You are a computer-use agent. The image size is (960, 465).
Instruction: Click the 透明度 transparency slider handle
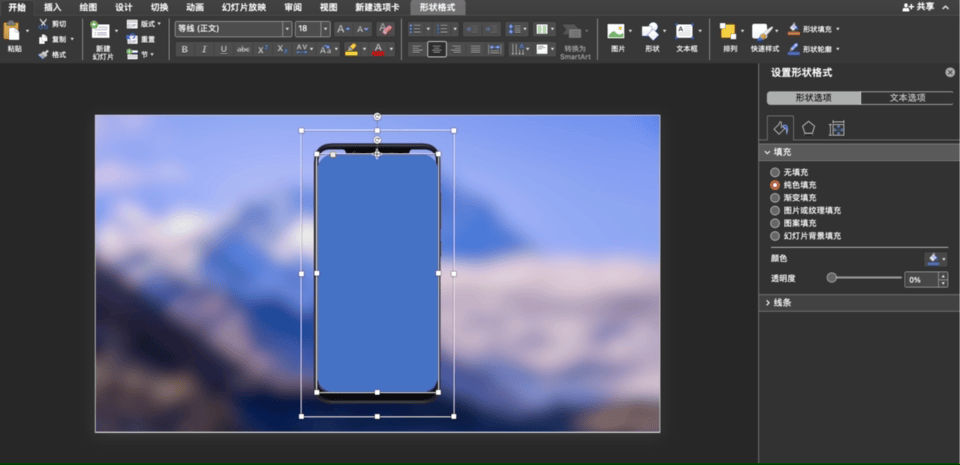[831, 278]
